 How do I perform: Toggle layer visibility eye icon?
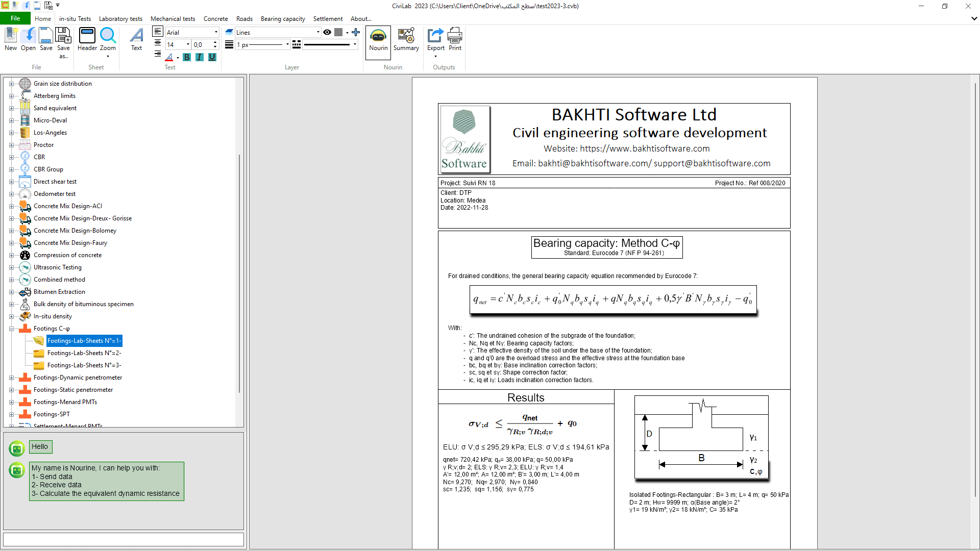click(327, 32)
